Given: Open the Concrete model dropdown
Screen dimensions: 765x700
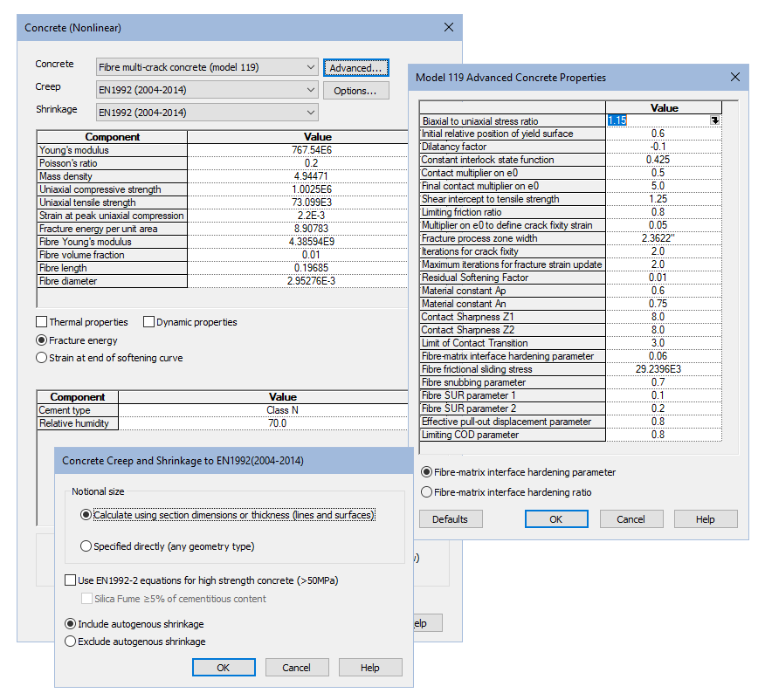Looking at the screenshot, I should [x=312, y=67].
